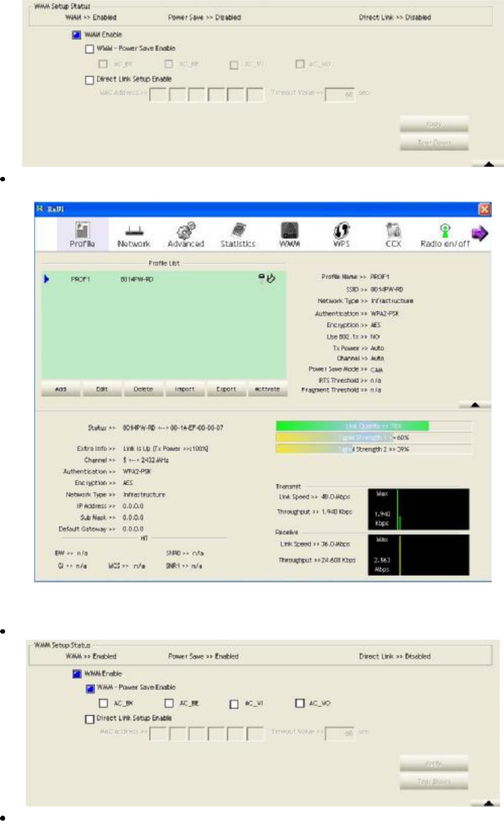Check the active AC_BE checkbox
The height and width of the screenshot is (821, 504).
[168, 703]
